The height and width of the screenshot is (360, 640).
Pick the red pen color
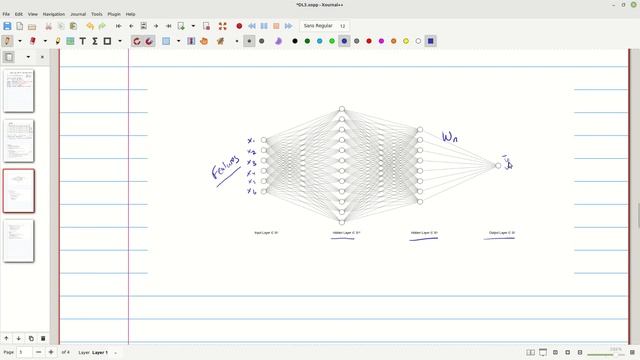369,41
